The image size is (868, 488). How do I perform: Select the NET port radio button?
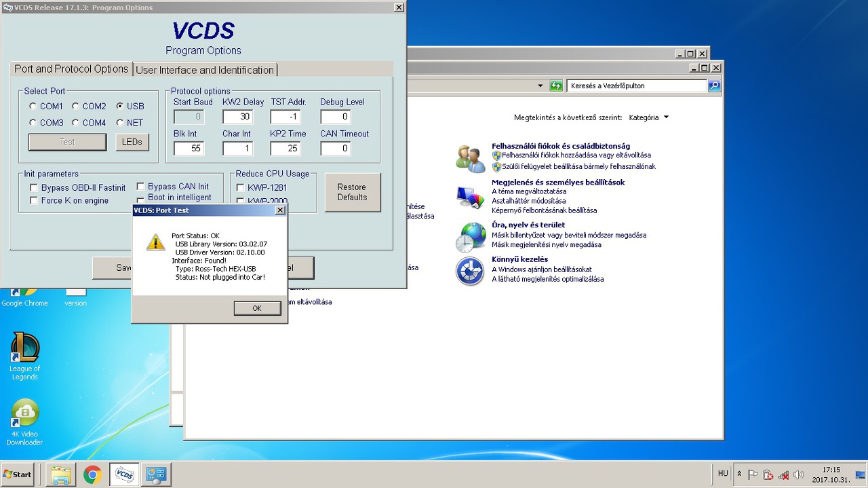[120, 123]
